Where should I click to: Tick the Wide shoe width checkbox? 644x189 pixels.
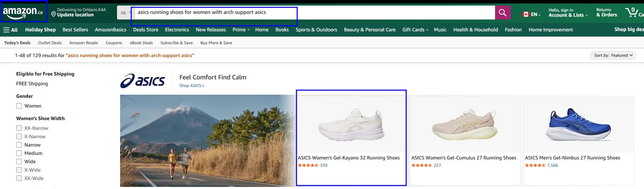19,162
